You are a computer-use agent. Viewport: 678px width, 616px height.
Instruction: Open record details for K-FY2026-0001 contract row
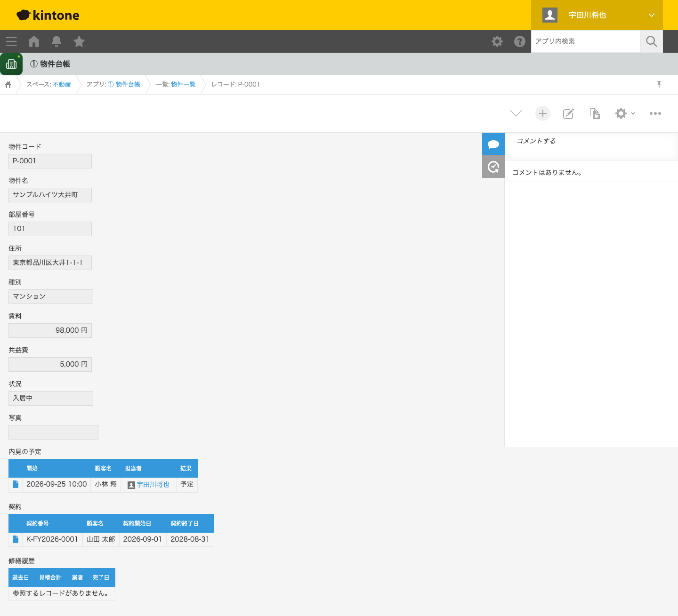16,539
